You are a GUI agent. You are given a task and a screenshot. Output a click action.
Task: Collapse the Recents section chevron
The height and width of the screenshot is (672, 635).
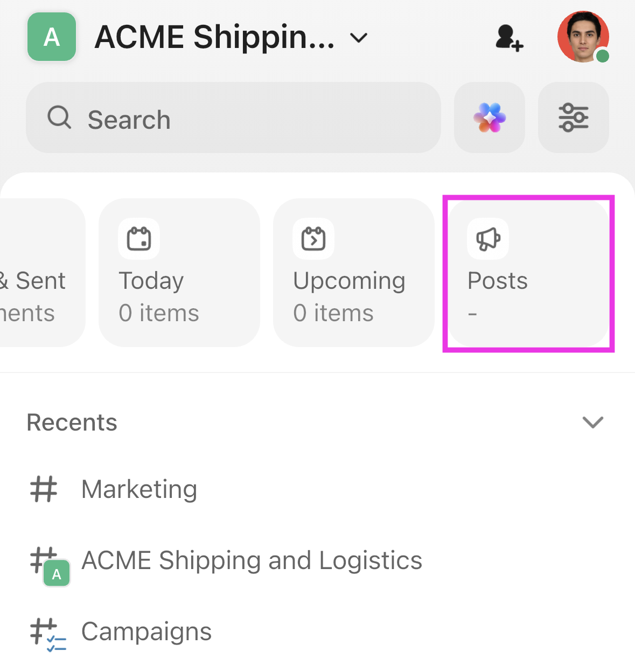[x=592, y=422]
